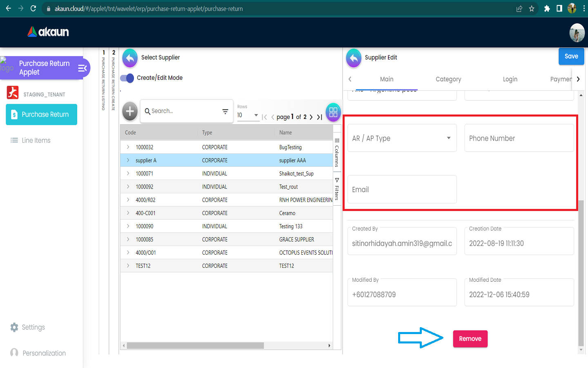The image size is (588, 368).
Task: Open the user avatar in the akaun header
Action: (x=577, y=33)
